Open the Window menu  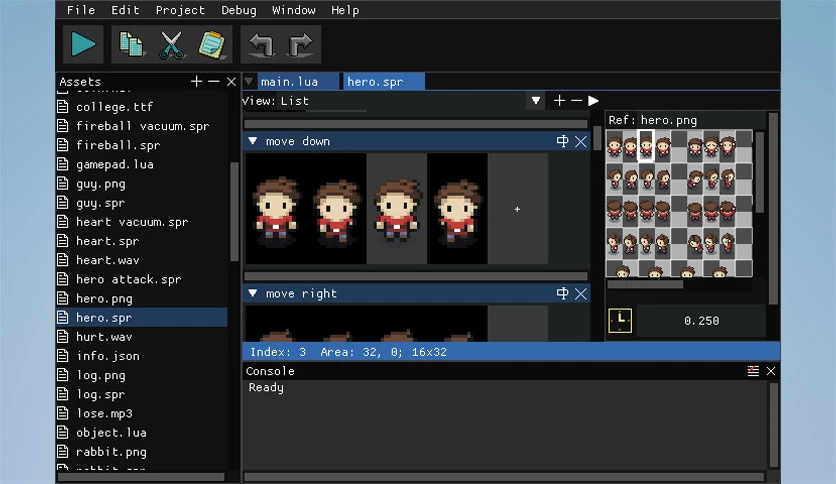(x=294, y=10)
